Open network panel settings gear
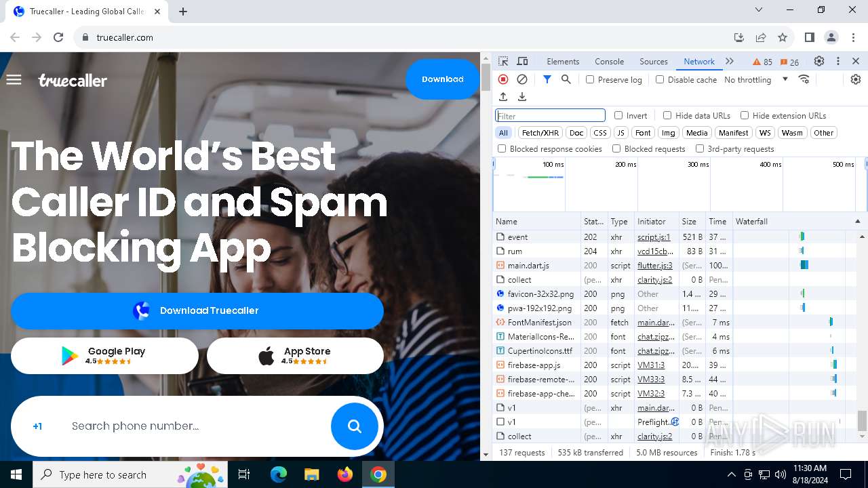Screen dimensions: 868x488 pyautogui.click(x=856, y=79)
